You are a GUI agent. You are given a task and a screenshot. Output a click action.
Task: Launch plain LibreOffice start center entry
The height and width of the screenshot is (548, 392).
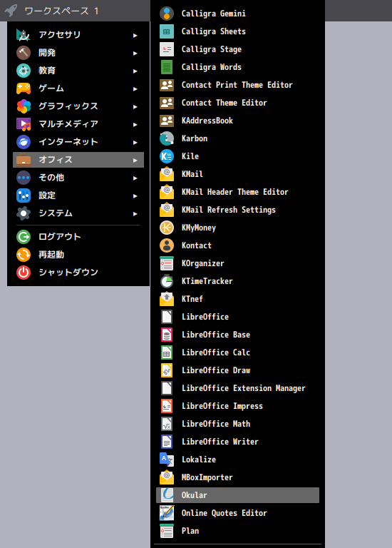(237, 317)
